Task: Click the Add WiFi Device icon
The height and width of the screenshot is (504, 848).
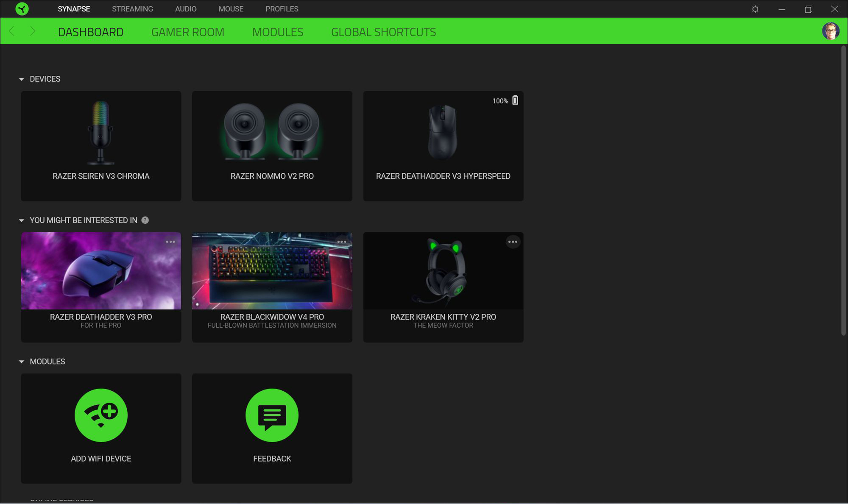Action: 101,415
